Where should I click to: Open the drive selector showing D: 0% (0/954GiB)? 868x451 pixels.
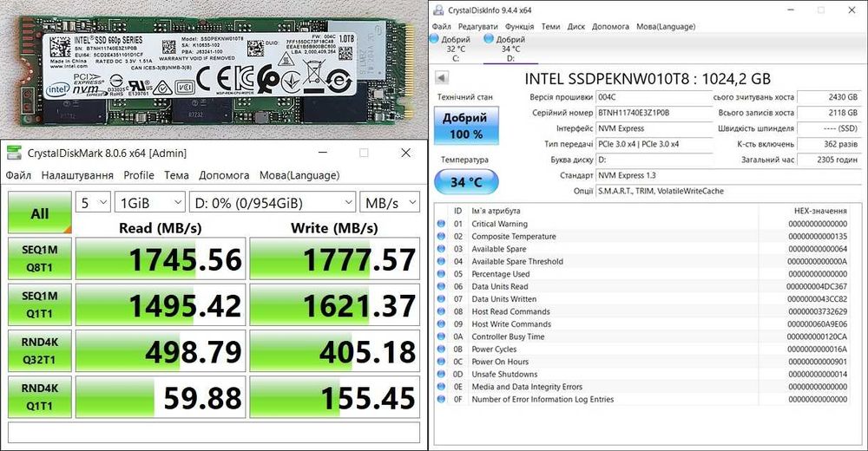pos(272,203)
